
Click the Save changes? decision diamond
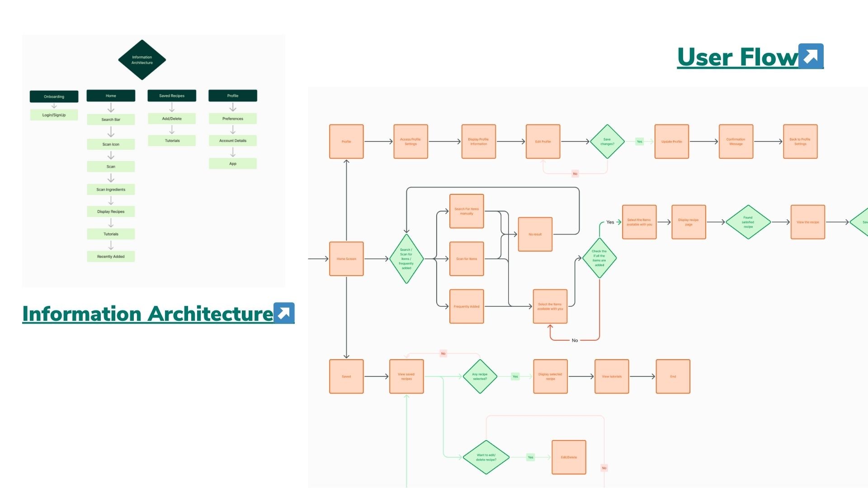click(x=607, y=141)
